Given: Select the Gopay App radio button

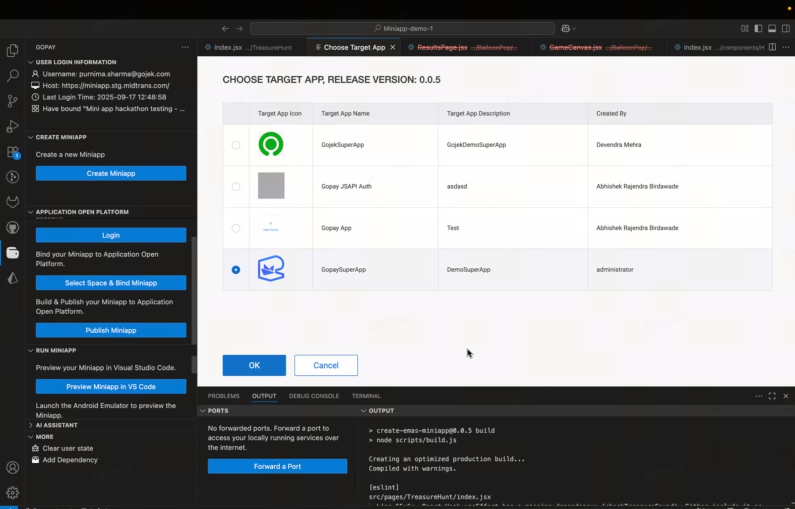Looking at the screenshot, I should (236, 228).
